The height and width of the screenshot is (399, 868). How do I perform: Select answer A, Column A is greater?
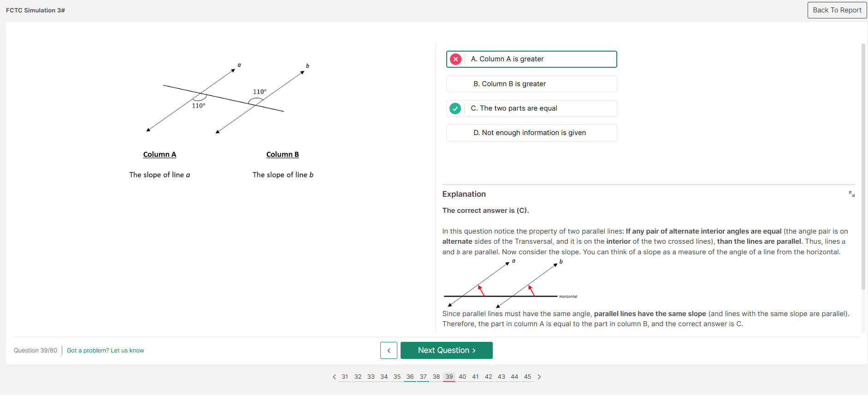pos(531,59)
